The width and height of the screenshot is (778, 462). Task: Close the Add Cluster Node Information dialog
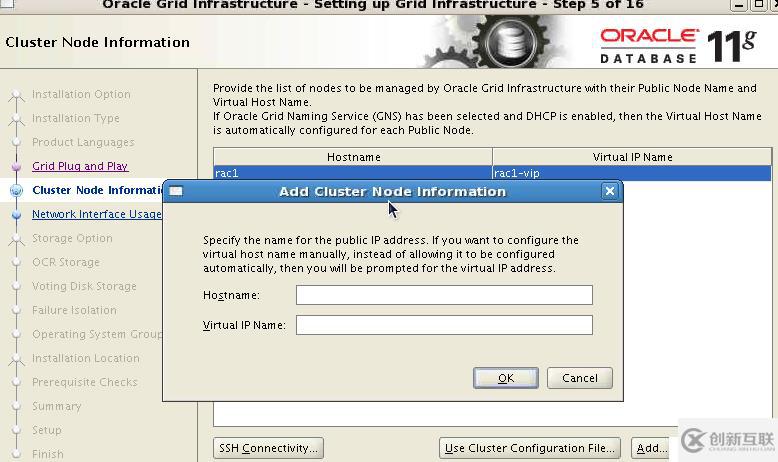610,191
